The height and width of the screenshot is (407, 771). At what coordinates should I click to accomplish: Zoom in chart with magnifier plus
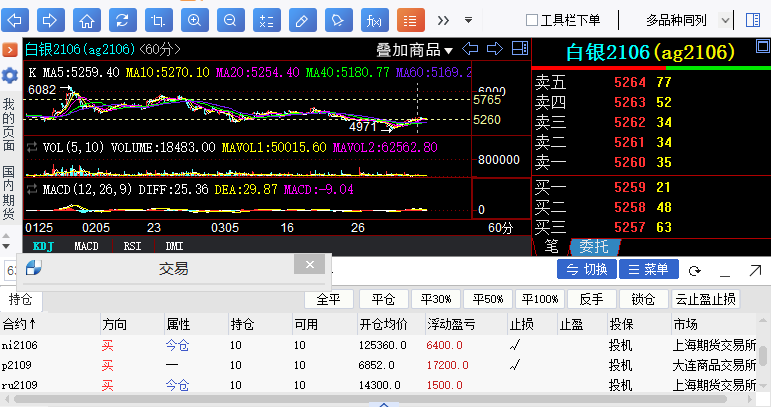click(x=195, y=20)
